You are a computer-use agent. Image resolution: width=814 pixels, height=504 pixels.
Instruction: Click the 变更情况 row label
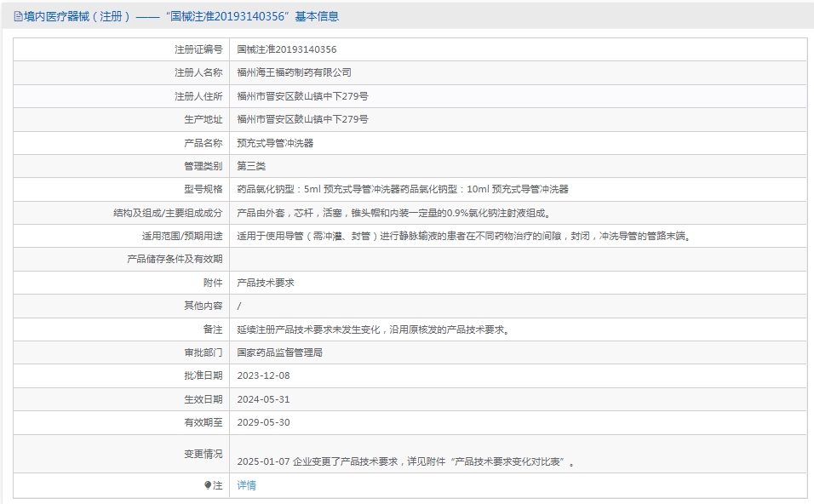point(203,454)
